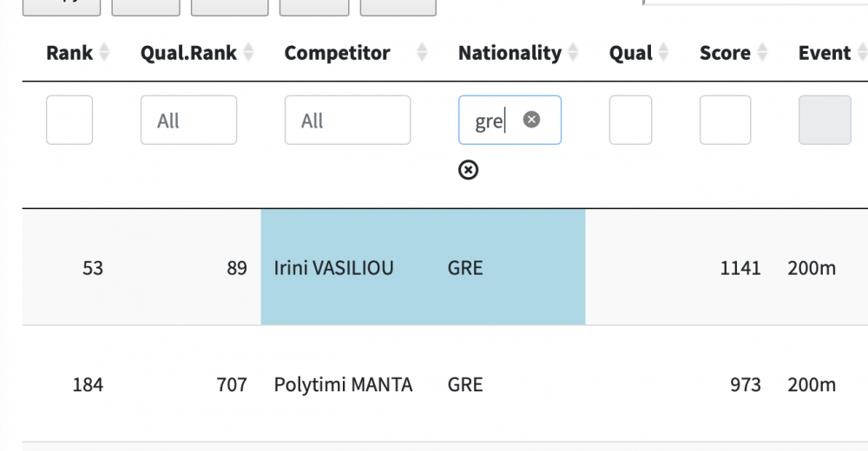Select the Irini VASILIOU competitor cell
Image resolution: width=868 pixels, height=451 pixels.
pos(334,268)
